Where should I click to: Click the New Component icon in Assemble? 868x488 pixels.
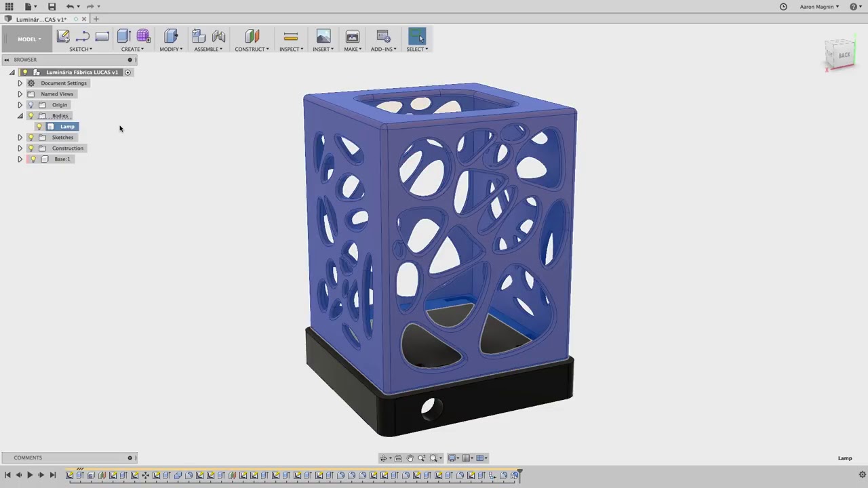(x=198, y=37)
